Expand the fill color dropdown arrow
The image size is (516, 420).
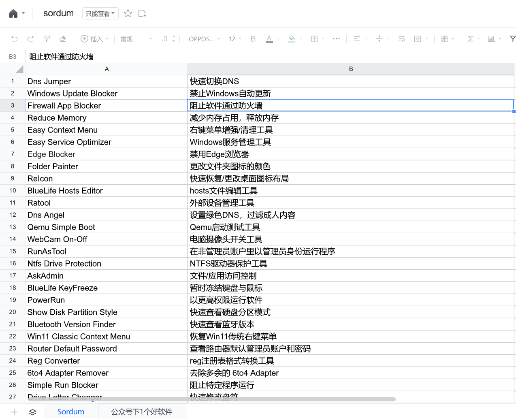tap(301, 39)
